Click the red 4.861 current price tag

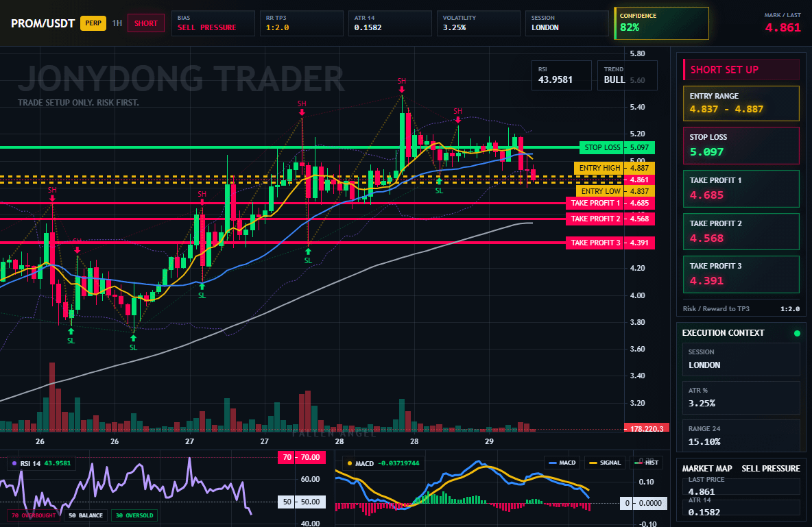point(640,180)
